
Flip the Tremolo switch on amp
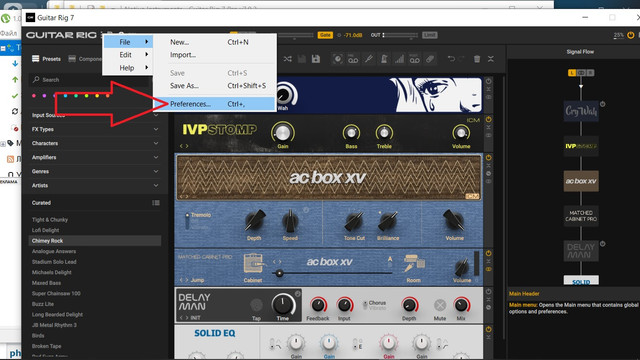(x=187, y=221)
